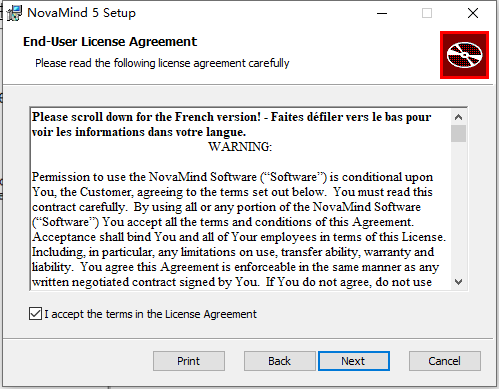Go Back to the previous setup page

click(279, 361)
